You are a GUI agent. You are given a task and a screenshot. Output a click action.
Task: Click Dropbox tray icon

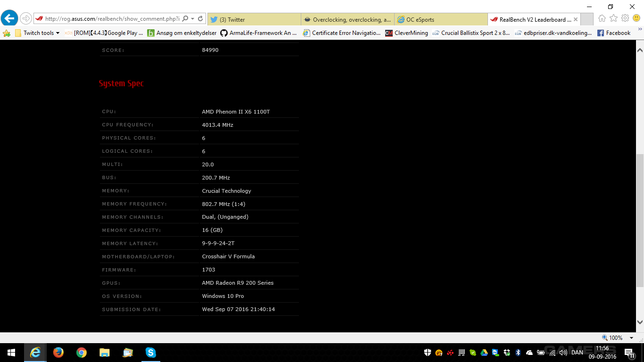[507, 353]
